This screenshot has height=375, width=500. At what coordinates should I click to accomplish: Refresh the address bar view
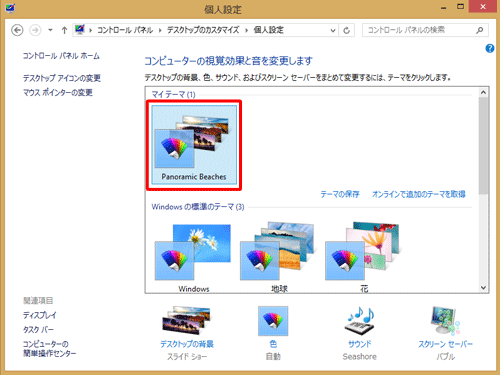347,30
